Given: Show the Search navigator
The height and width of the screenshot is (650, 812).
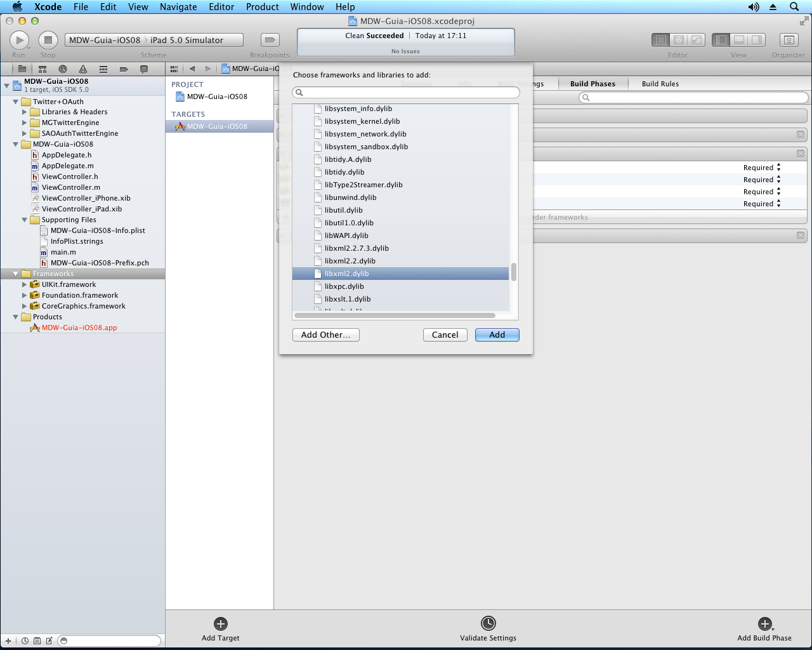Looking at the screenshot, I should click(63, 69).
